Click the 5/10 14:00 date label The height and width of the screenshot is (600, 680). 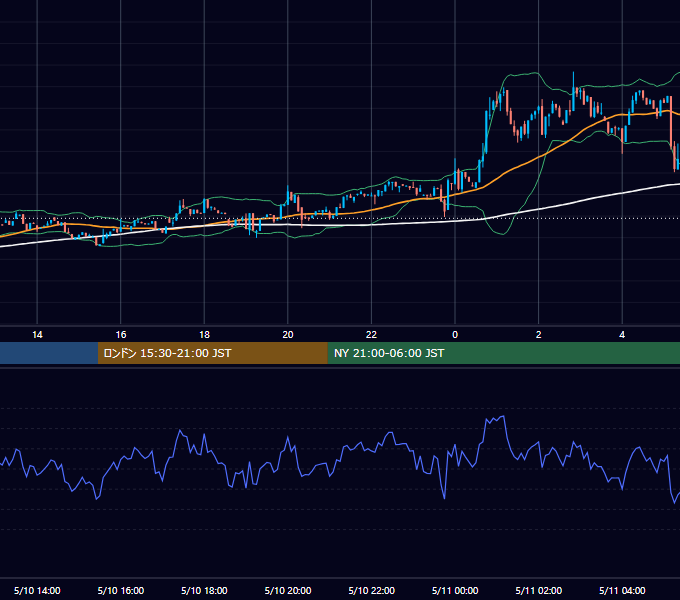point(37,590)
